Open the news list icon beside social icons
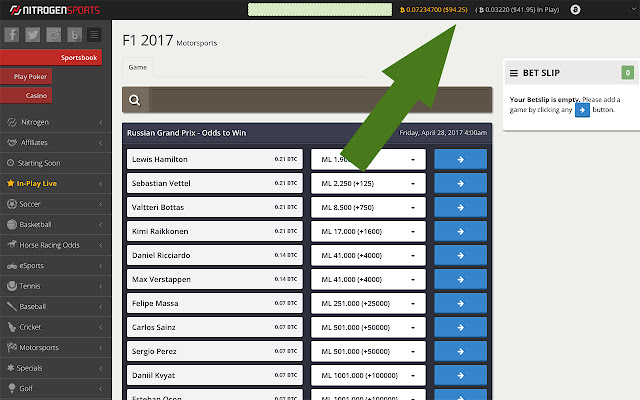640x400 pixels. 94,35
